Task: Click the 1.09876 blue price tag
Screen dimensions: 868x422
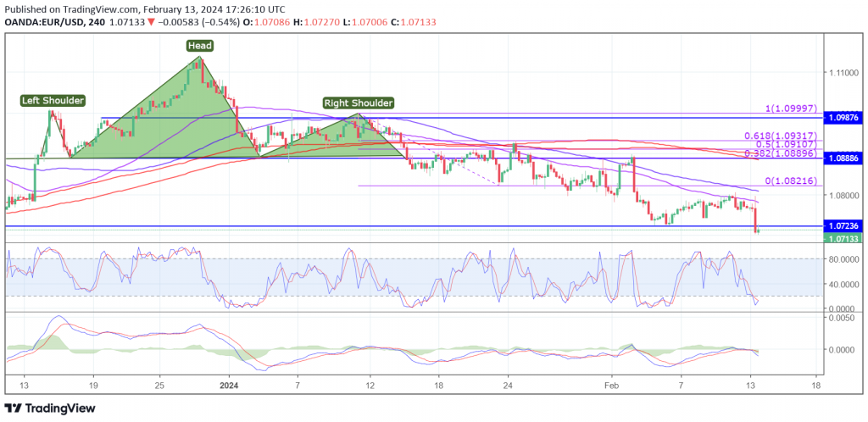Action: click(x=843, y=117)
